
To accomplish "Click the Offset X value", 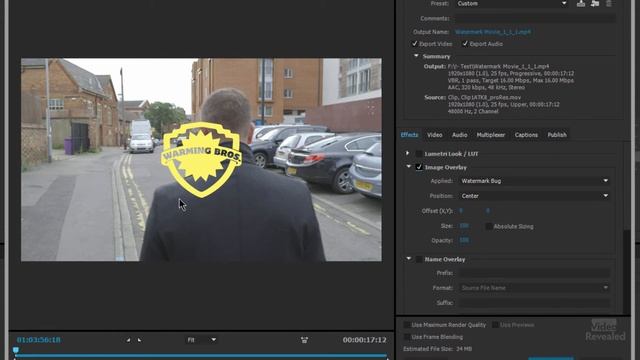I will (x=461, y=211).
